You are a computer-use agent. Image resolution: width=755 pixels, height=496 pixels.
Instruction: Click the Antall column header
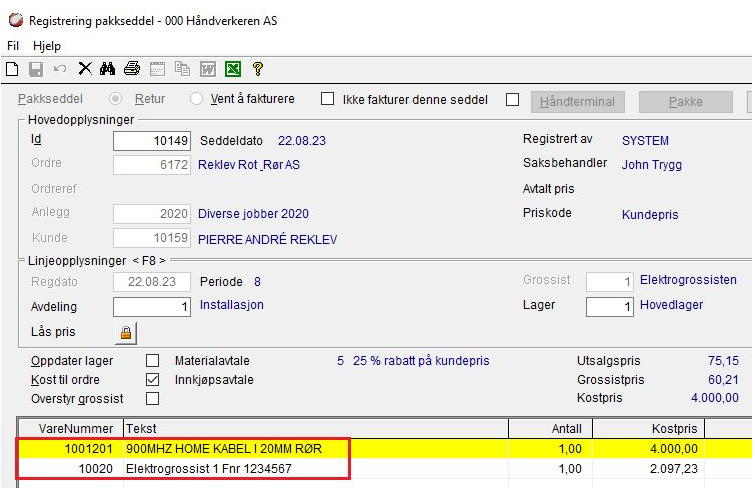550,429
